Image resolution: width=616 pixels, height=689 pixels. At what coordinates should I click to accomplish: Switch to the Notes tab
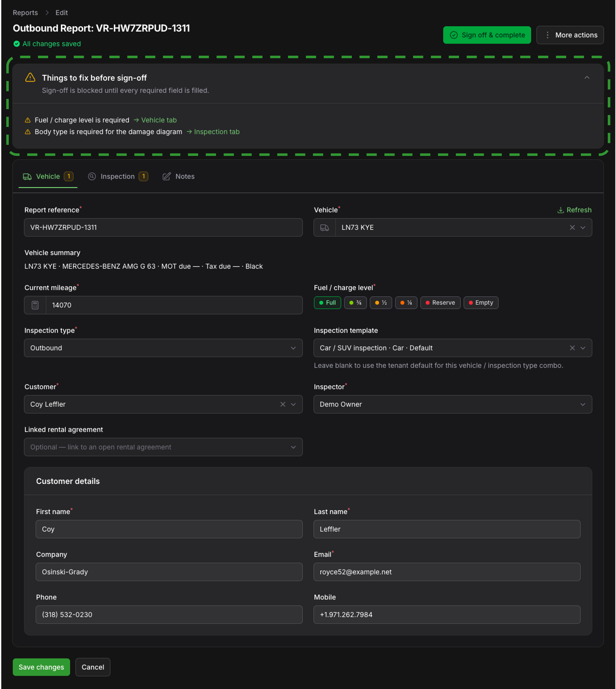click(178, 176)
